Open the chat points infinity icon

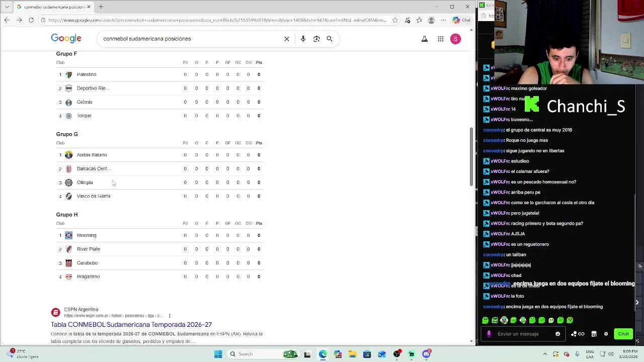[578, 334]
